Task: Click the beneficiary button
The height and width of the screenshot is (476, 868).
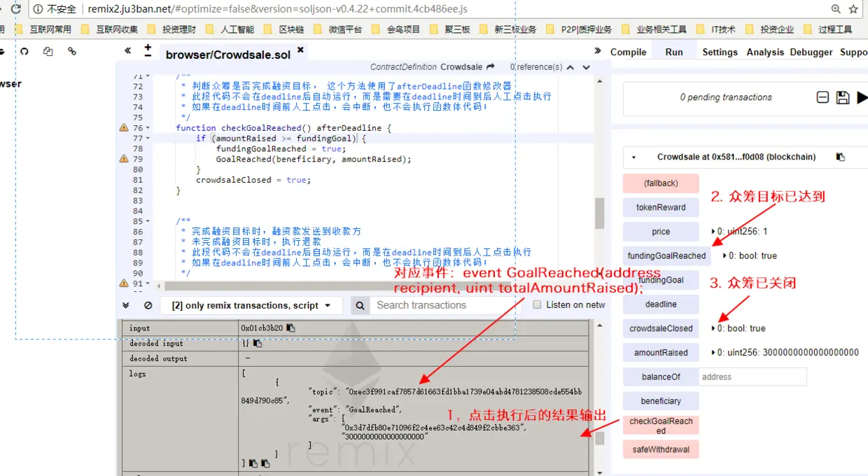Action: tap(661, 401)
